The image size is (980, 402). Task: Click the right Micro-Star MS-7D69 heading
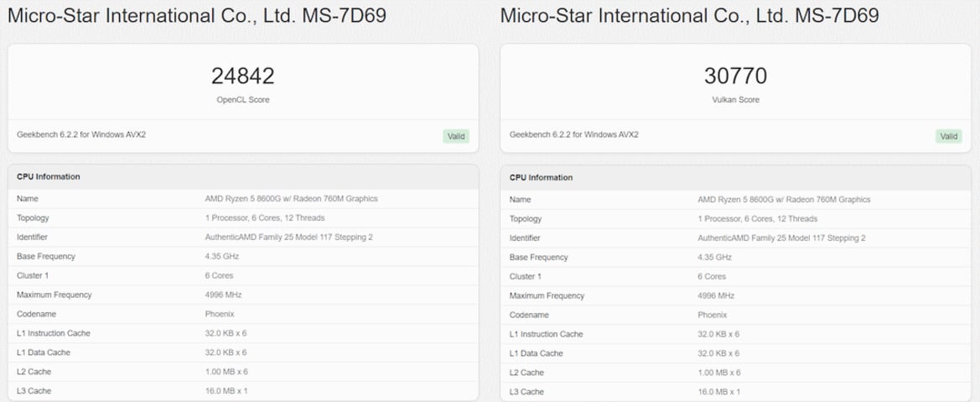pos(689,15)
